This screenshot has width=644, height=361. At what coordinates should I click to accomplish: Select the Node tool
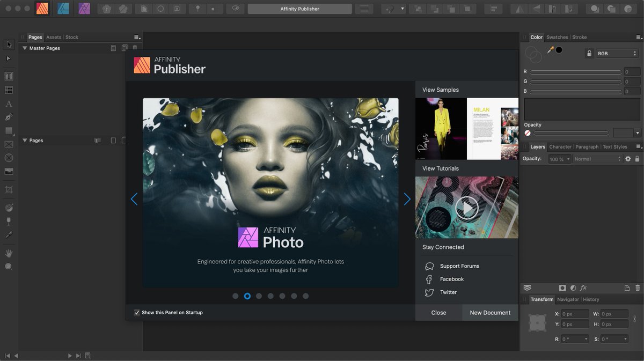coord(9,58)
